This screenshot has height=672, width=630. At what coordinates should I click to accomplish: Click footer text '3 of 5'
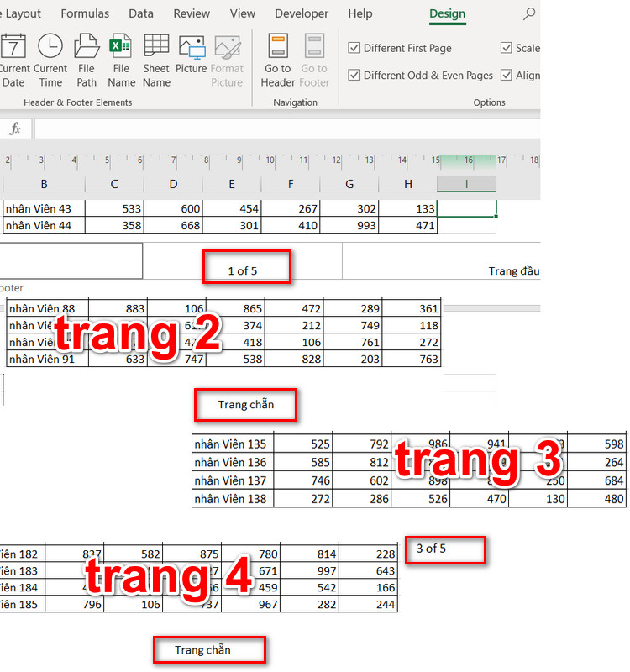[431, 549]
